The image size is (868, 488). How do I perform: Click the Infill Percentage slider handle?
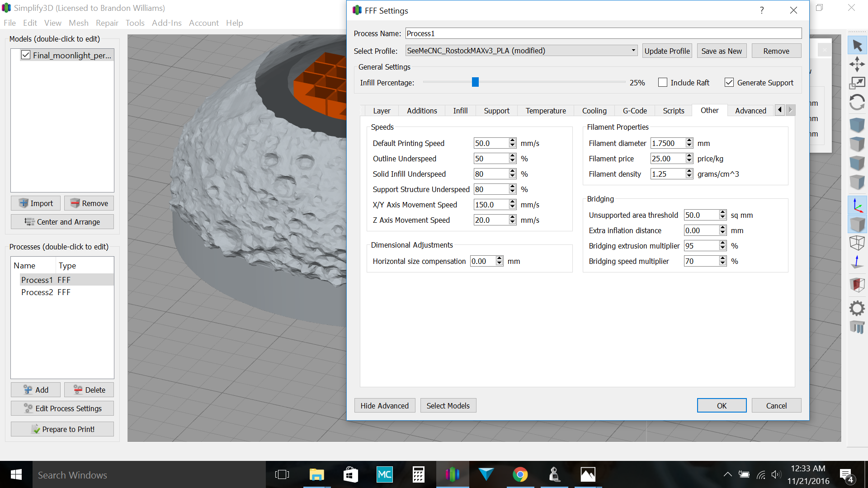tap(475, 82)
